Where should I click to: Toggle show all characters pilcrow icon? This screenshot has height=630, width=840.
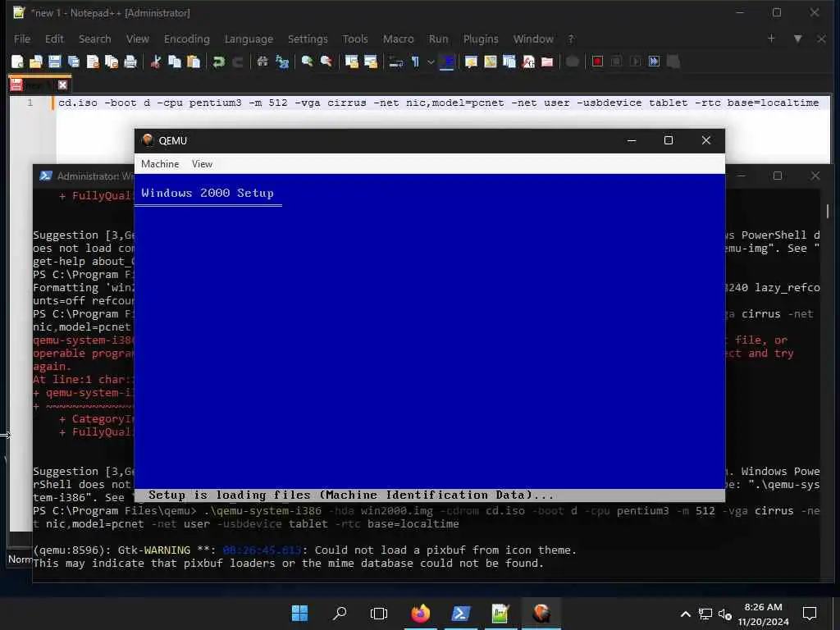[414, 62]
